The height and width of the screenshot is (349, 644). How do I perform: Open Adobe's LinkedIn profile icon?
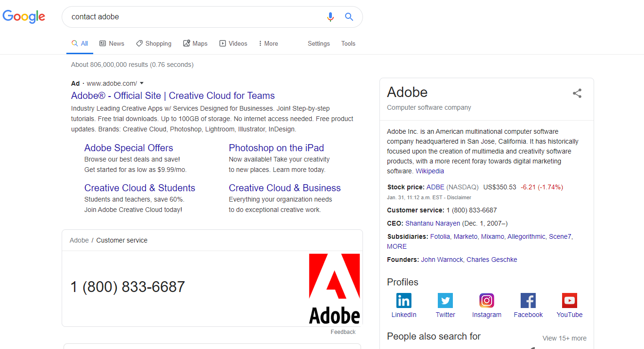[x=404, y=300]
